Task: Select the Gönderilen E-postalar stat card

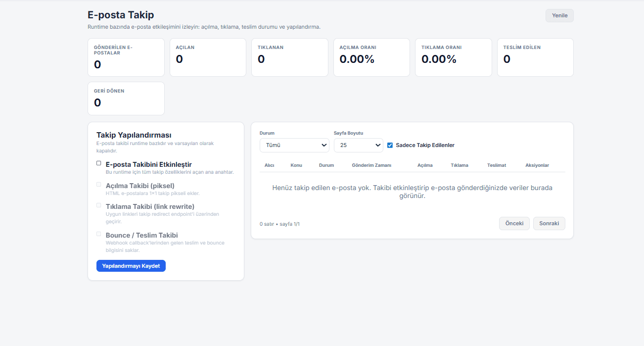Action: (x=126, y=57)
